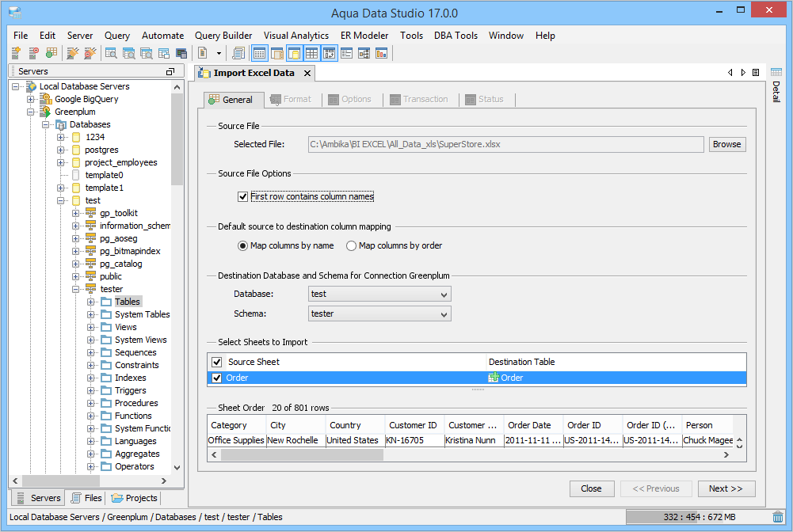
Task: Click the table with green dot toolbar icon
Action: click(x=51, y=53)
